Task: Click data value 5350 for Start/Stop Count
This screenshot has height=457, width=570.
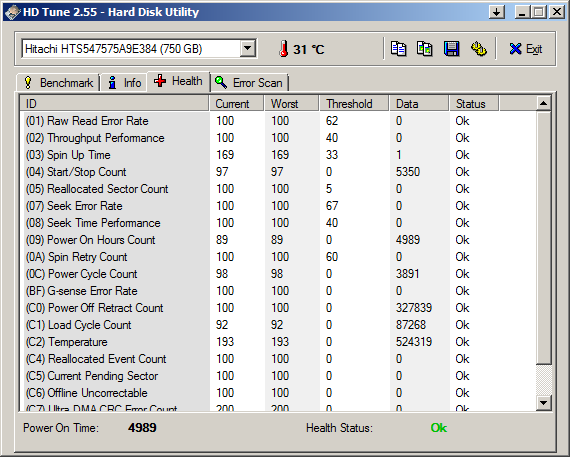Action: point(408,172)
